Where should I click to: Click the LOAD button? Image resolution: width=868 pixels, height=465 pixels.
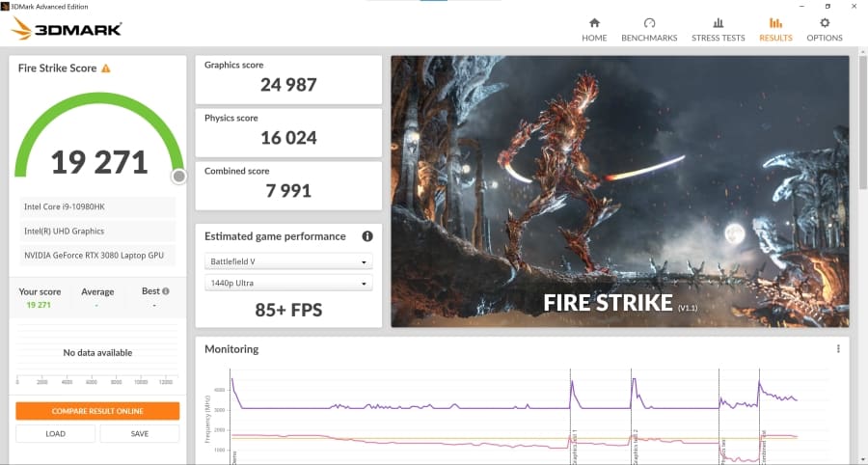click(x=55, y=434)
